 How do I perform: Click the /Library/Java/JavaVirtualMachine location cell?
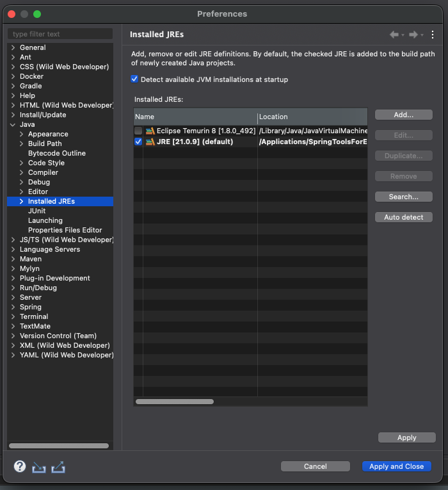point(313,131)
